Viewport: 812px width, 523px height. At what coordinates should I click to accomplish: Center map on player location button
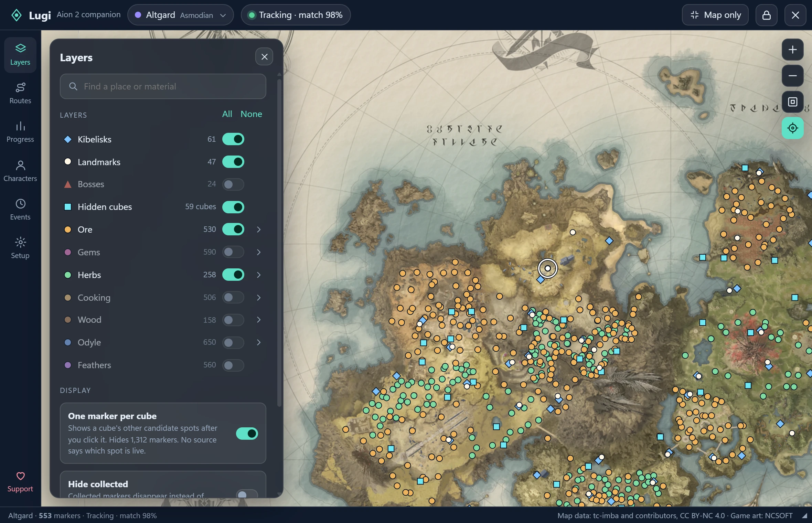(793, 128)
